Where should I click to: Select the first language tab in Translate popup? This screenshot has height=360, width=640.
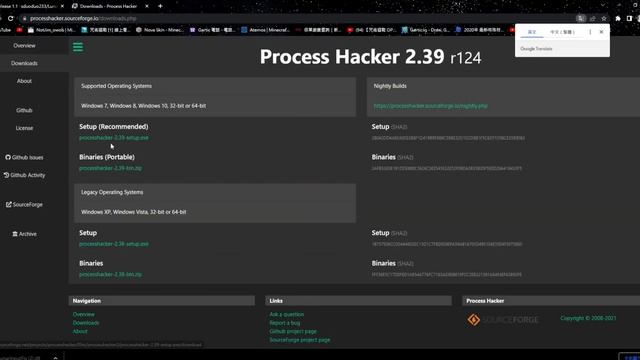[x=532, y=32]
